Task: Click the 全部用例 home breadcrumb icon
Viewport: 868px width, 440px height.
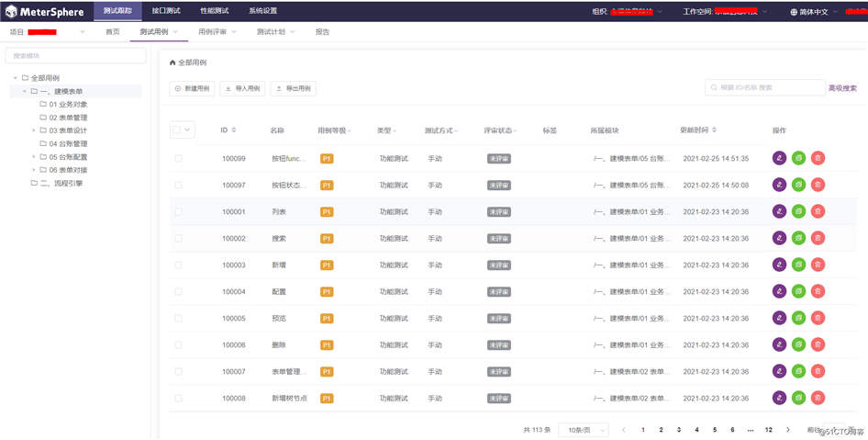Action: pyautogui.click(x=172, y=62)
